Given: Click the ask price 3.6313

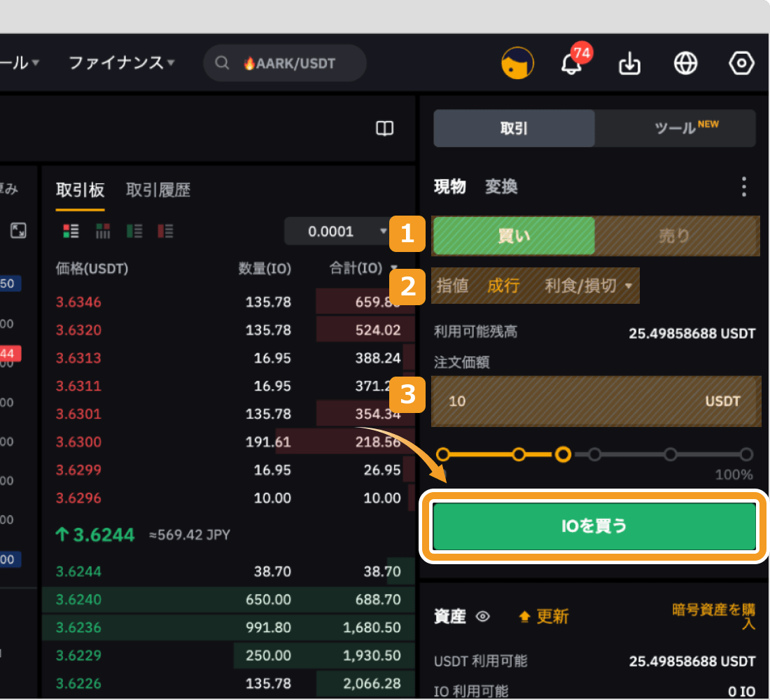Looking at the screenshot, I should tap(78, 358).
